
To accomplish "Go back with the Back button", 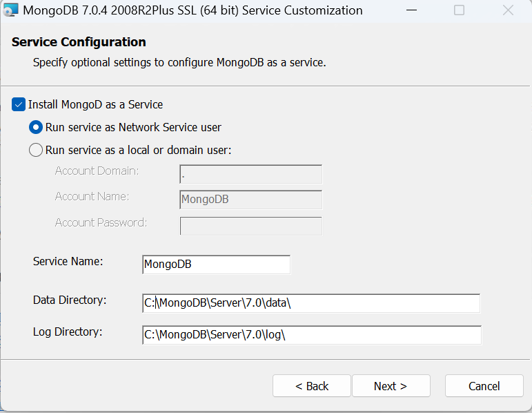I will 312,386.
